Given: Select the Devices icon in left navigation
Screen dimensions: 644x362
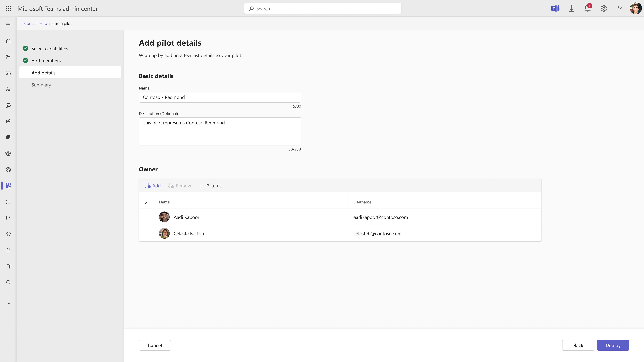Looking at the screenshot, I should [x=8, y=105].
